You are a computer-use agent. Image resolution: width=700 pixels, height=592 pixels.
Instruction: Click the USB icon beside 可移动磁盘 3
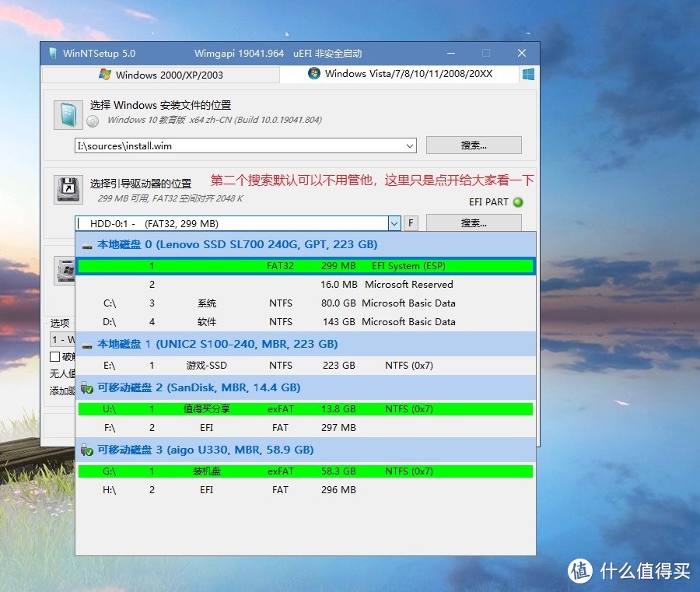click(x=86, y=450)
